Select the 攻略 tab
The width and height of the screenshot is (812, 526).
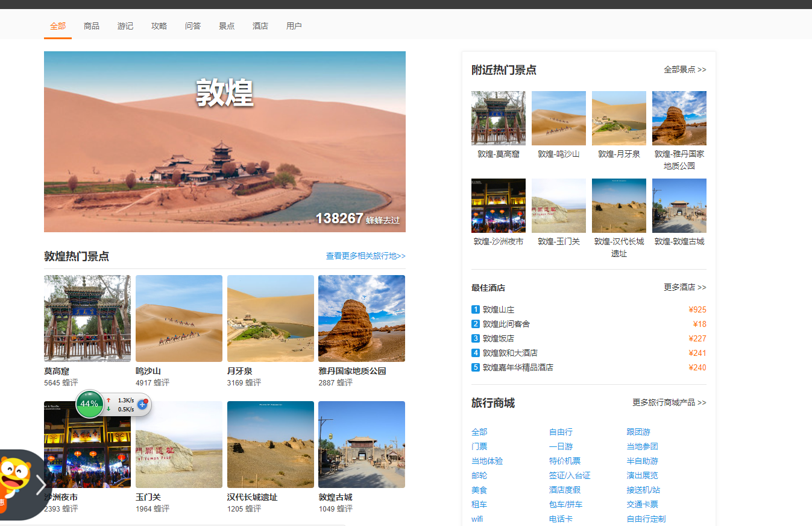coord(159,26)
